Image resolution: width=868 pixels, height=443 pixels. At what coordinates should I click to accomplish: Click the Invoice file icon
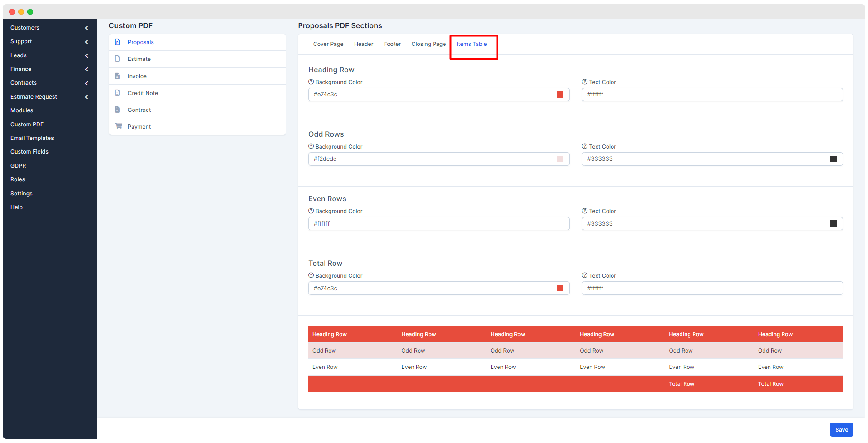118,76
